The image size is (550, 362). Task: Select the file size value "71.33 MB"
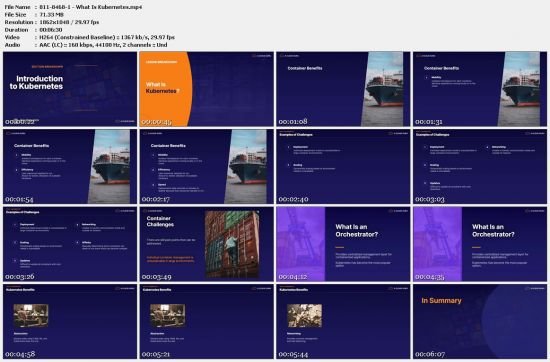[52, 14]
